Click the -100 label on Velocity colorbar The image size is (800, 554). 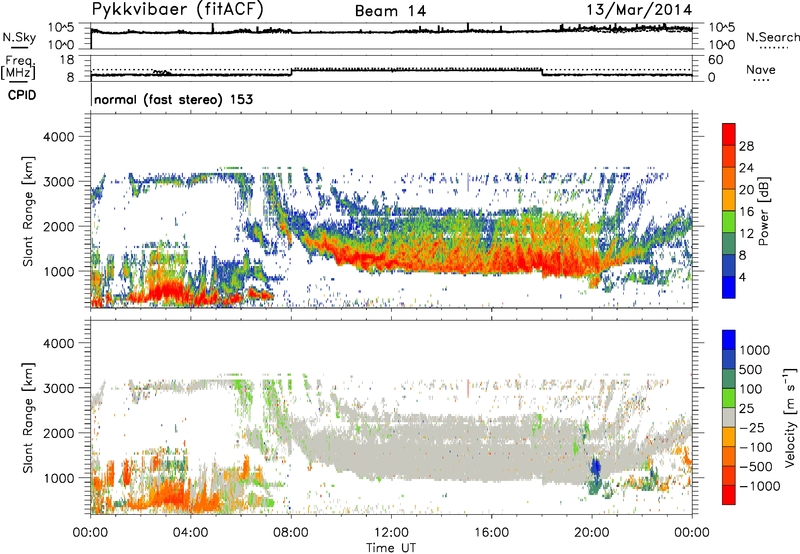[x=756, y=447]
